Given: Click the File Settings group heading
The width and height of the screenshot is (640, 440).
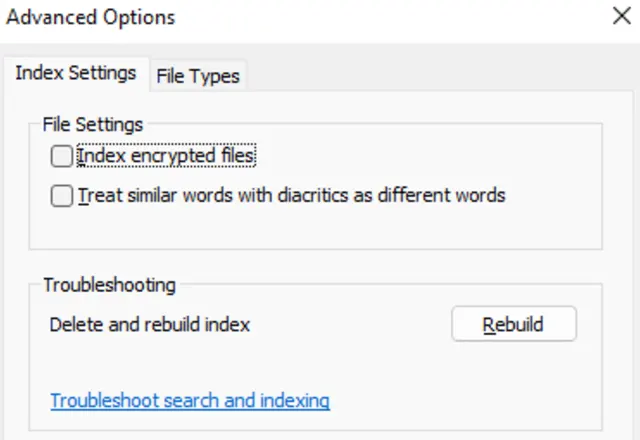Looking at the screenshot, I should [93, 125].
